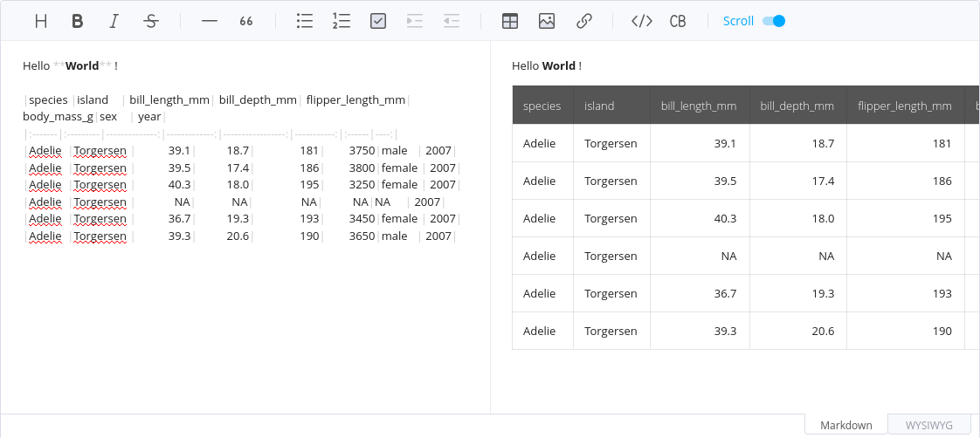This screenshot has width=980, height=438.
Task: Toggle the Scroll sync switch
Action: point(774,21)
